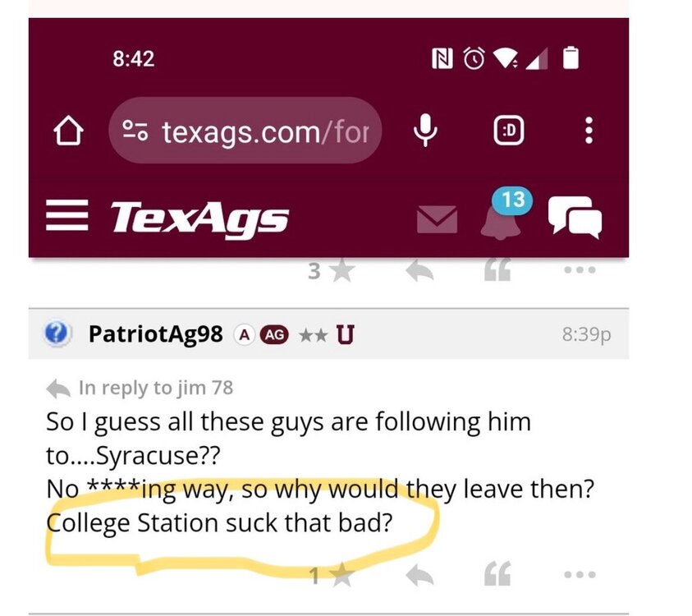Screen dimensions: 692x616
Task: Follow the "In reply to jim 78" link
Action: coord(155,387)
